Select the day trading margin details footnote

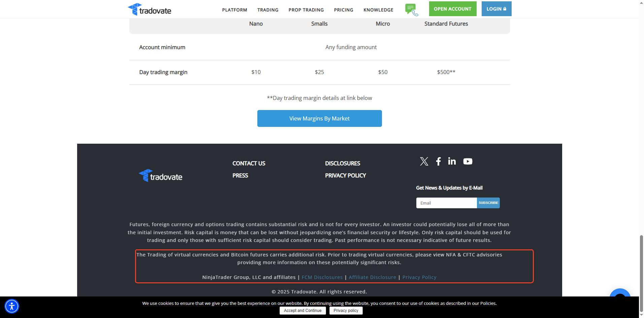(x=320, y=98)
